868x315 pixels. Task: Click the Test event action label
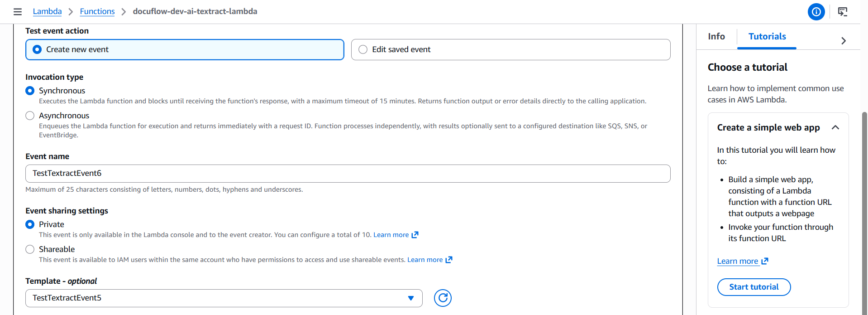click(57, 31)
